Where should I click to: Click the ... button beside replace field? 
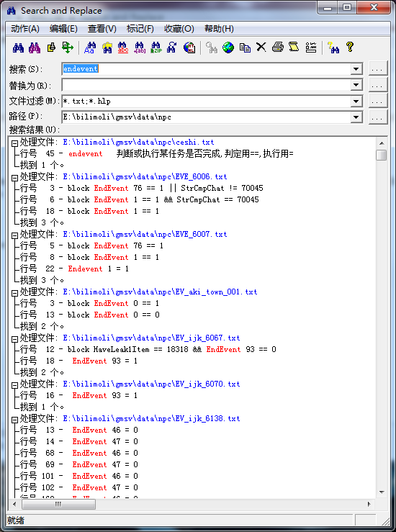[x=377, y=85]
